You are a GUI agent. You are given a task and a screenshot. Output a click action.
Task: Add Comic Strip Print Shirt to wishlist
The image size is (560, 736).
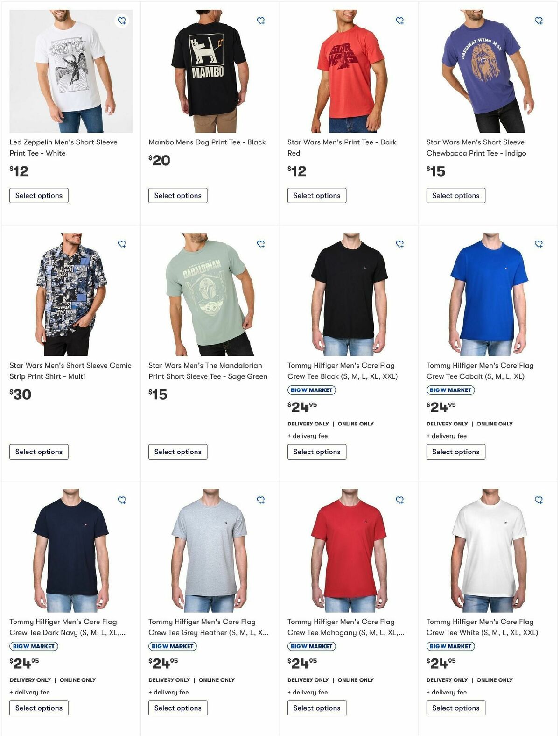pos(122,244)
